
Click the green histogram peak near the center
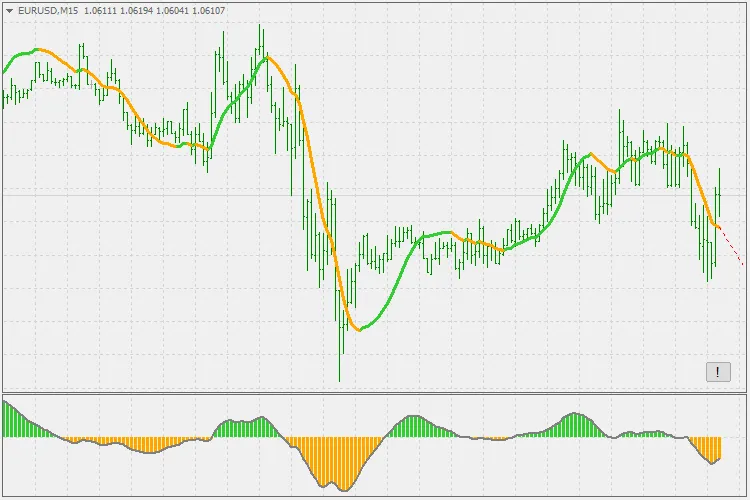coord(412,427)
